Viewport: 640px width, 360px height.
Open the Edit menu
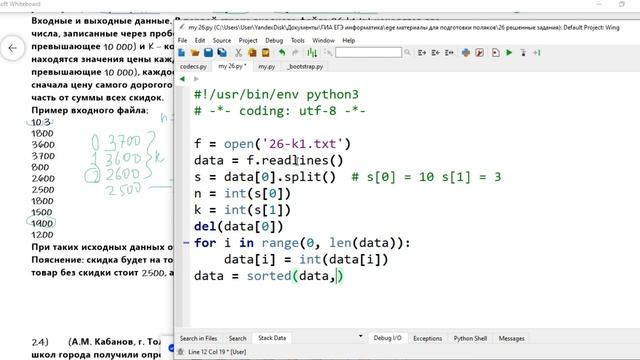coord(200,40)
